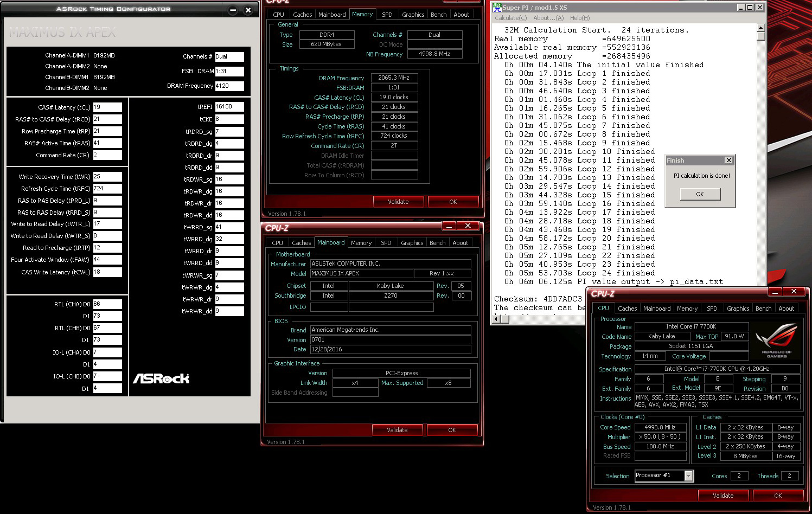Open About menu in Super PI
This screenshot has width=812, height=514.
click(x=548, y=18)
